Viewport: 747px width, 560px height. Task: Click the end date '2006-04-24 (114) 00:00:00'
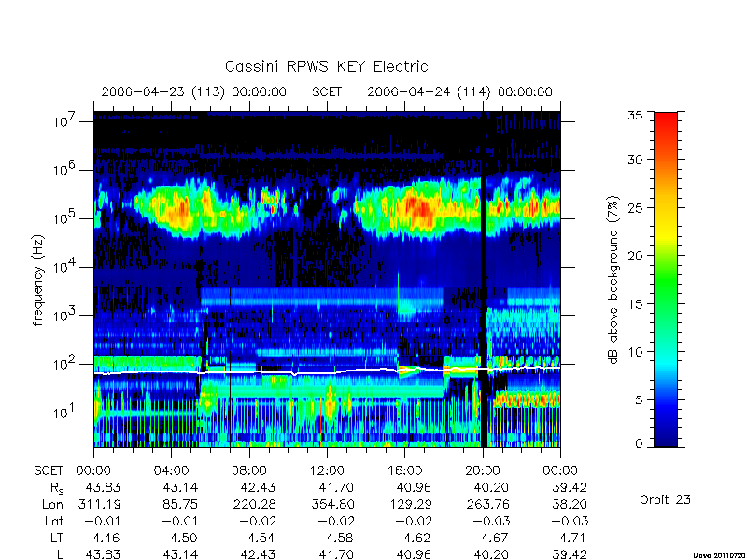(459, 91)
